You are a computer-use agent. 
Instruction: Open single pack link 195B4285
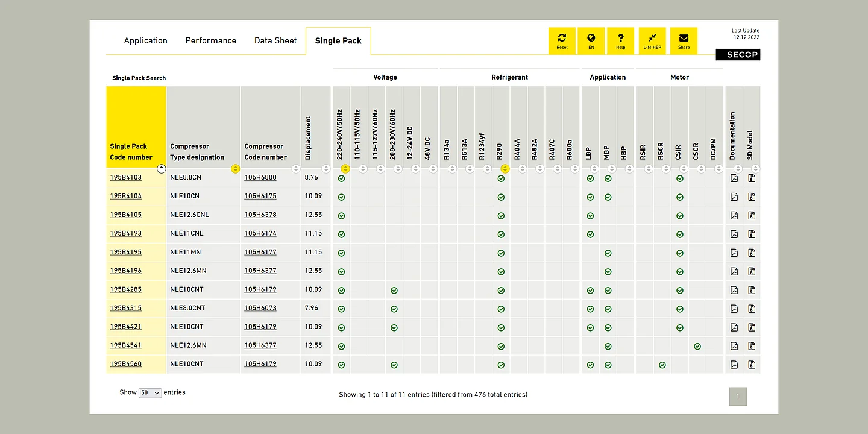[125, 290]
